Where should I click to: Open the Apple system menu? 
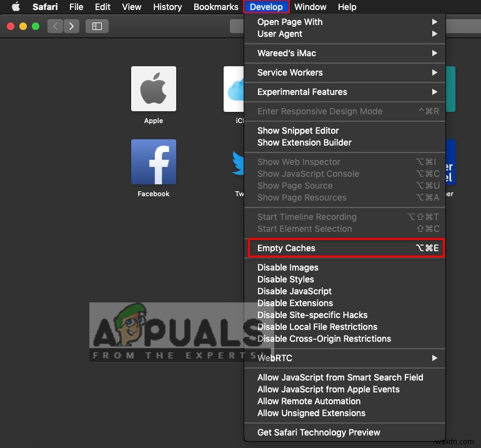(x=16, y=7)
